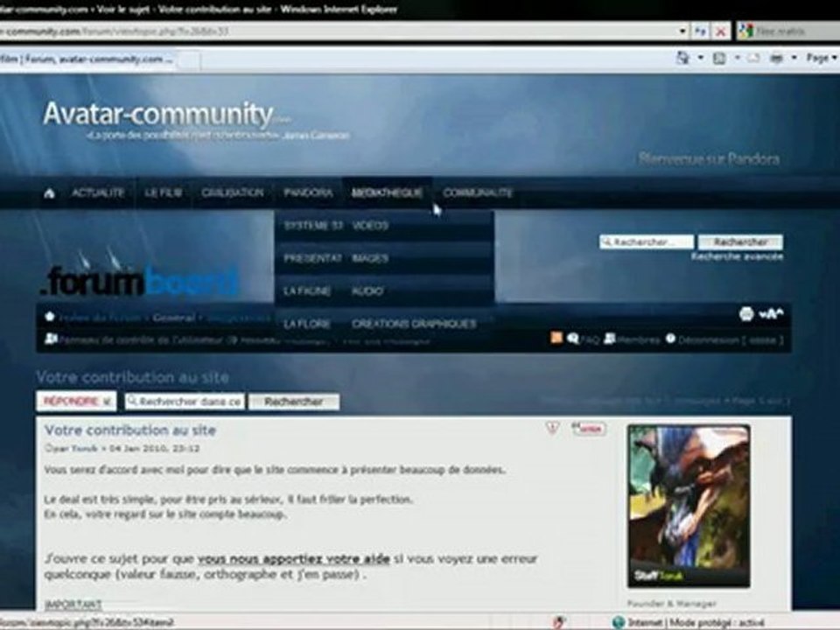Click the print view icon on the forum bar
The width and height of the screenshot is (840, 630).
click(746, 314)
